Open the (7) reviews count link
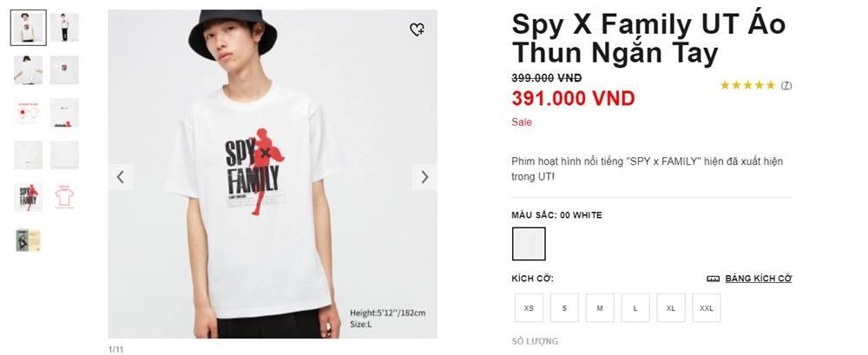Screen dimensions: 868x355 coord(786,85)
